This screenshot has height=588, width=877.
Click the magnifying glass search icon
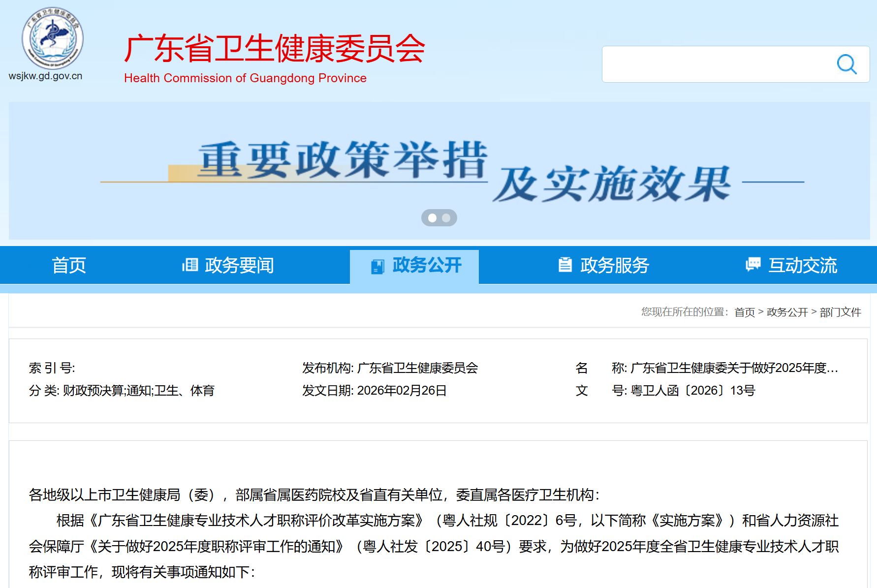tap(846, 64)
